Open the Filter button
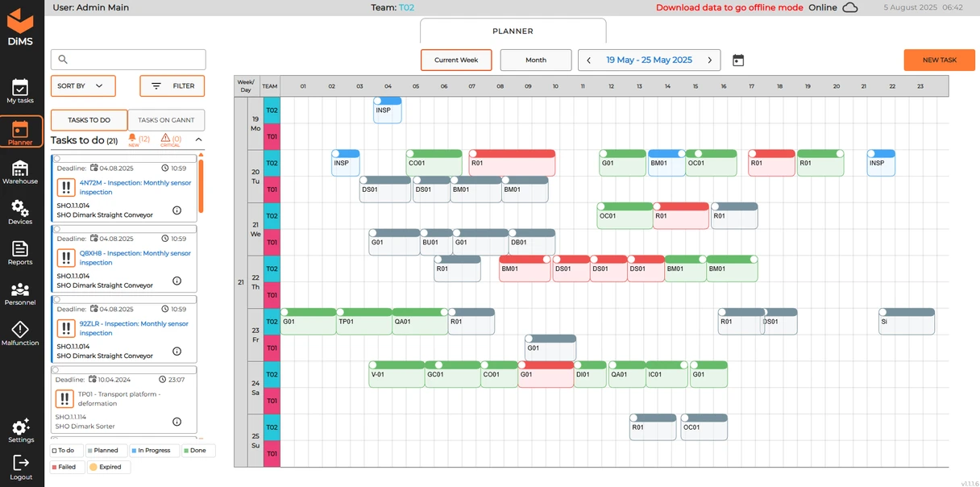Image resolution: width=980 pixels, height=487 pixels. coord(172,85)
